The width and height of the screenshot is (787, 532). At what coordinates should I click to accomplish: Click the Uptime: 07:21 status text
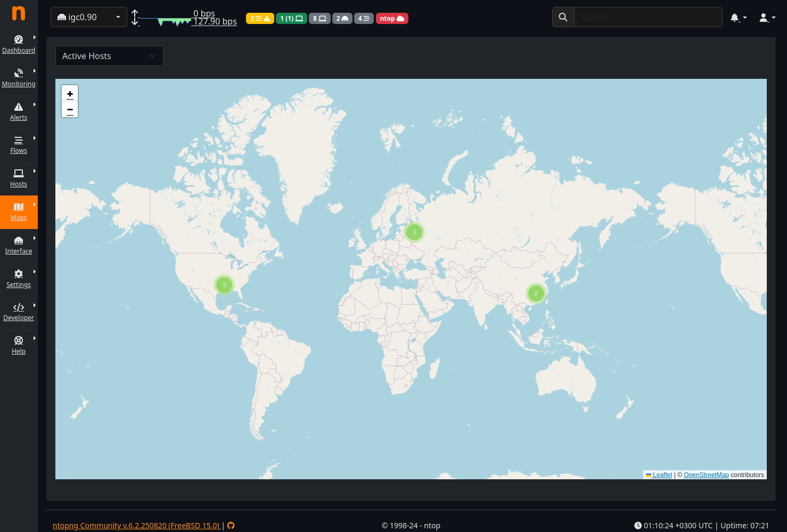(745, 526)
